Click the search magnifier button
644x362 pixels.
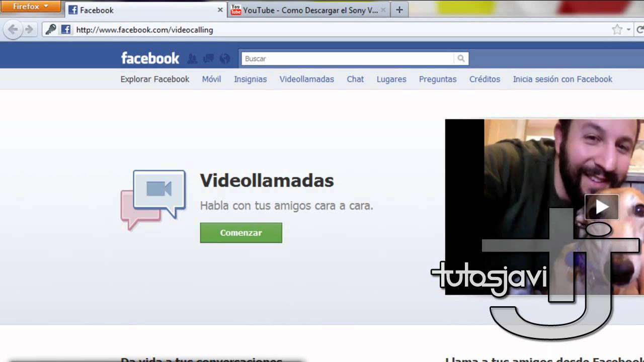[461, 59]
